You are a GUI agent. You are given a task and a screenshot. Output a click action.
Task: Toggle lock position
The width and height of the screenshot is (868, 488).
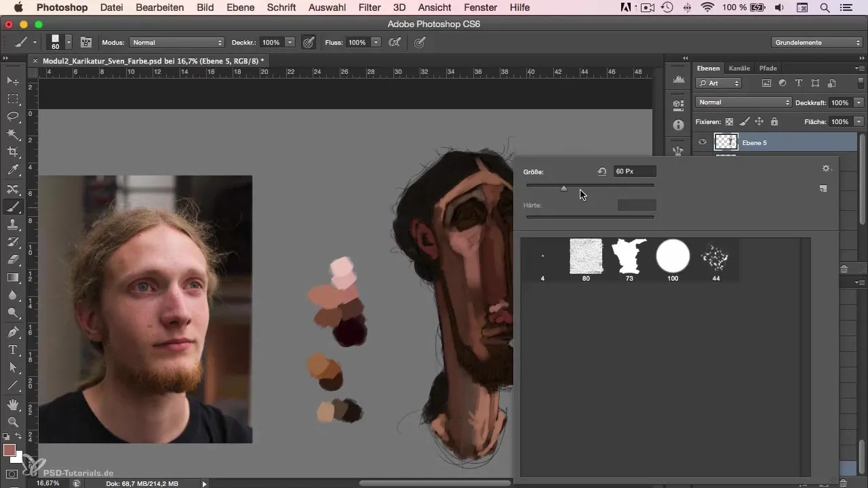click(x=759, y=122)
